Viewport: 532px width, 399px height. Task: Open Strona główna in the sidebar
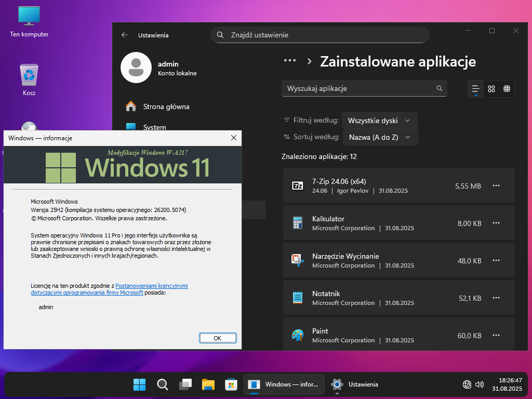[x=166, y=107]
